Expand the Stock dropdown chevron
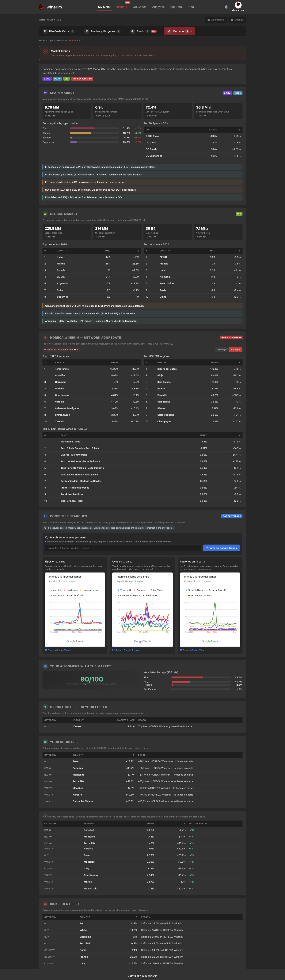 click(159, 31)
